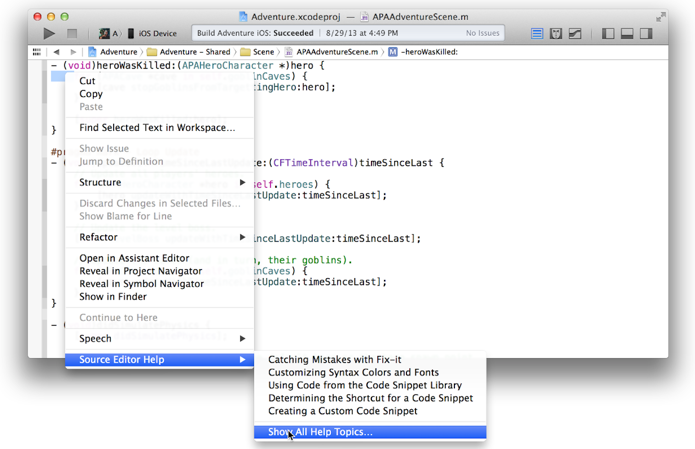Choose Find Selected Text in Workspace
Screen dimensions: 695x449
point(160,128)
